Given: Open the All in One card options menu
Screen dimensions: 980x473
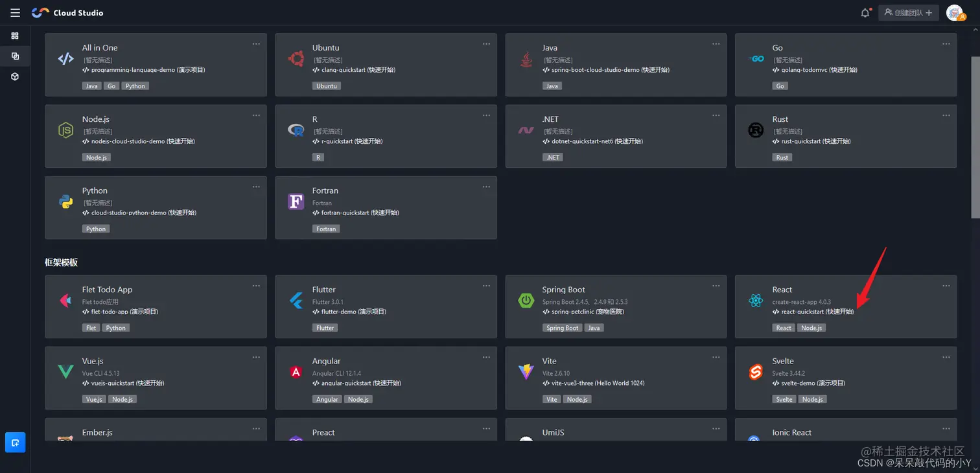Looking at the screenshot, I should coord(256,44).
